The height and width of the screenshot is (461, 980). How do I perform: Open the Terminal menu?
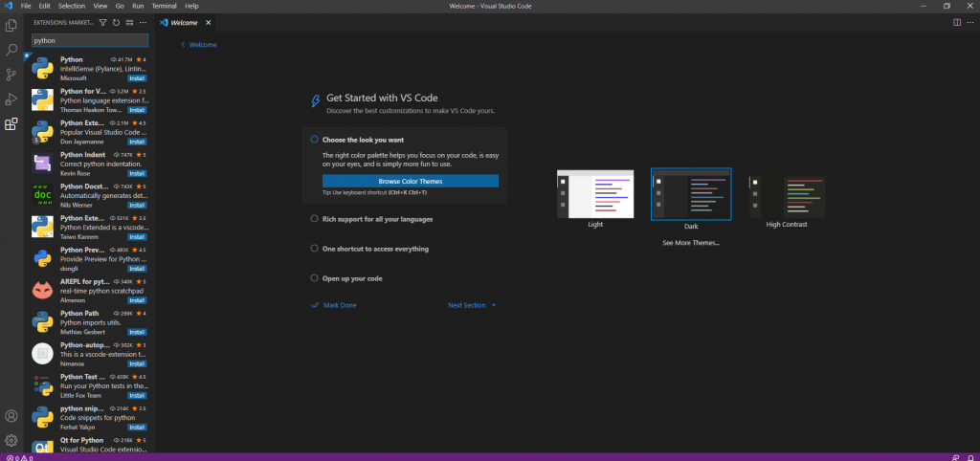(x=164, y=6)
